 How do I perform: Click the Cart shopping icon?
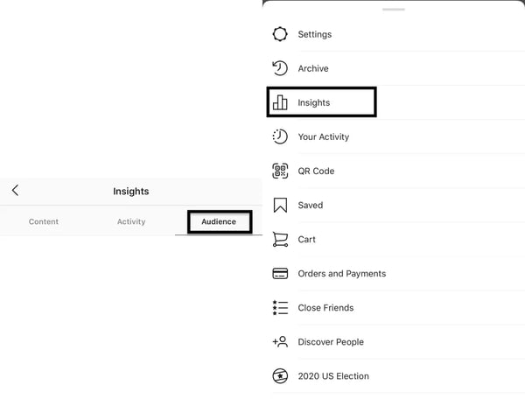[280, 239]
